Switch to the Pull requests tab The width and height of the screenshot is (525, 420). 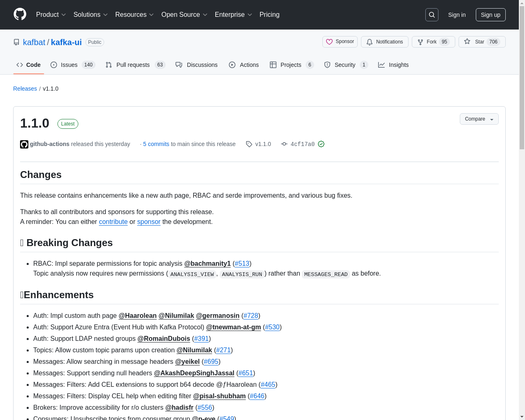pos(135,65)
